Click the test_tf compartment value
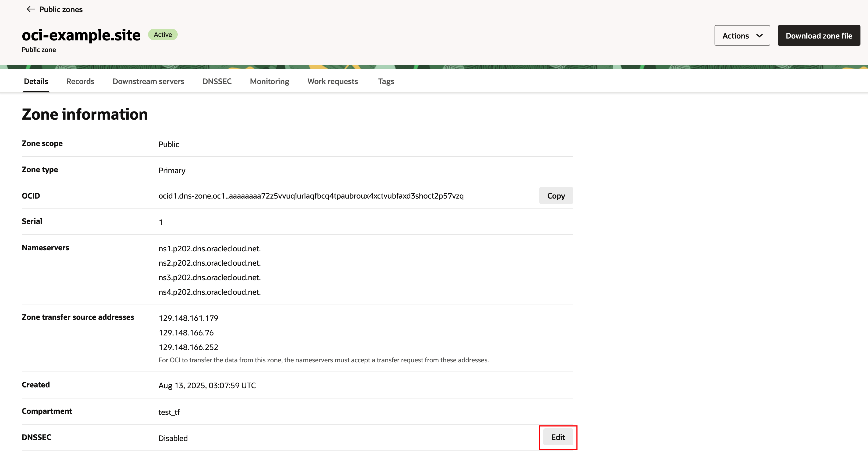The height and width of the screenshot is (451, 868). 169,412
